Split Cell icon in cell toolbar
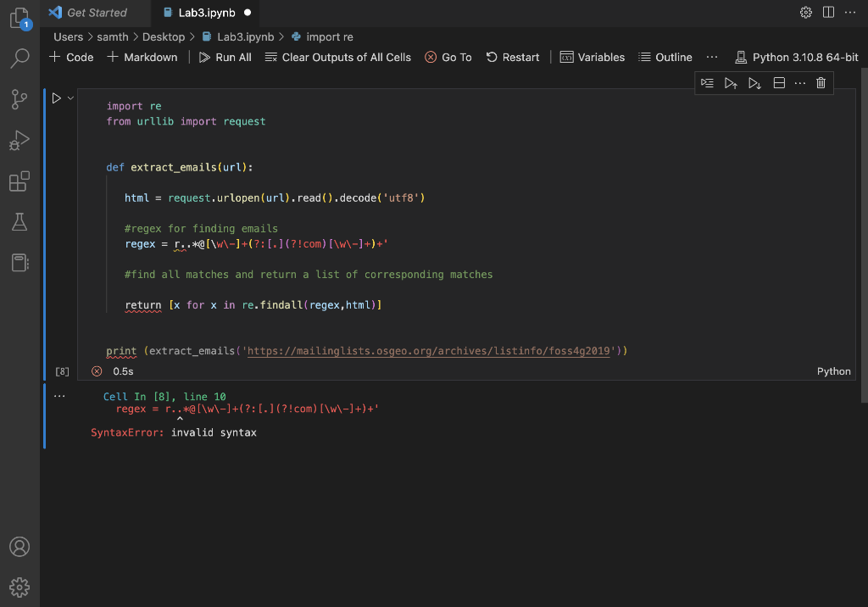 (779, 83)
